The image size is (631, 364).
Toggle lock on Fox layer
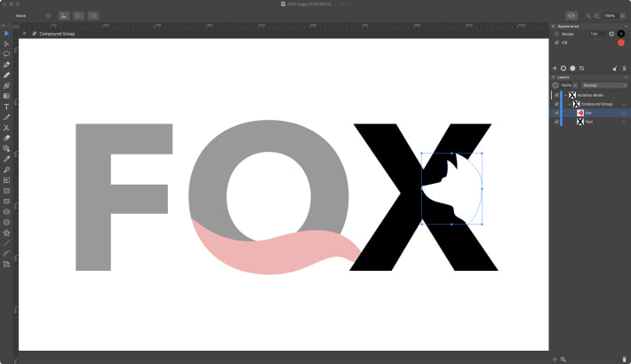click(x=624, y=113)
